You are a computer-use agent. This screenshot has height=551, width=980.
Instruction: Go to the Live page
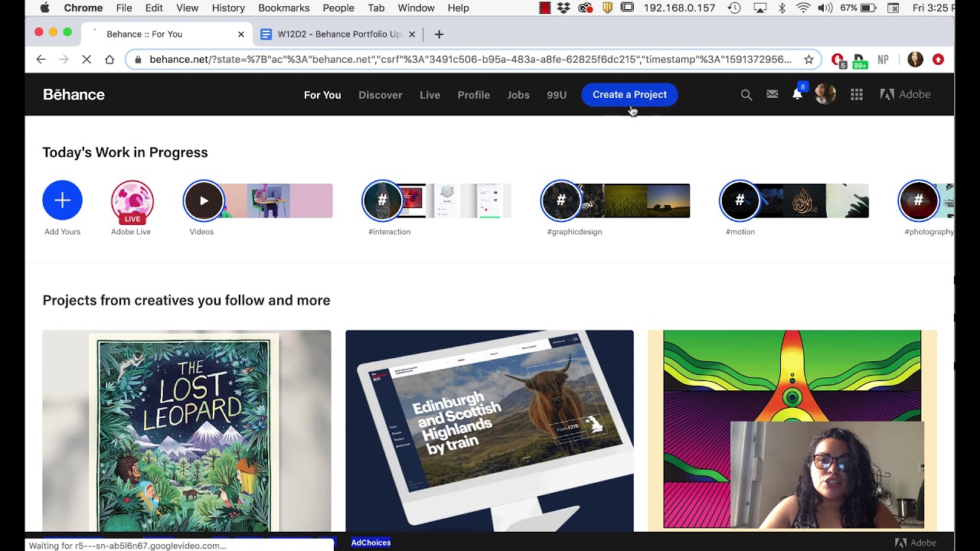(x=430, y=95)
